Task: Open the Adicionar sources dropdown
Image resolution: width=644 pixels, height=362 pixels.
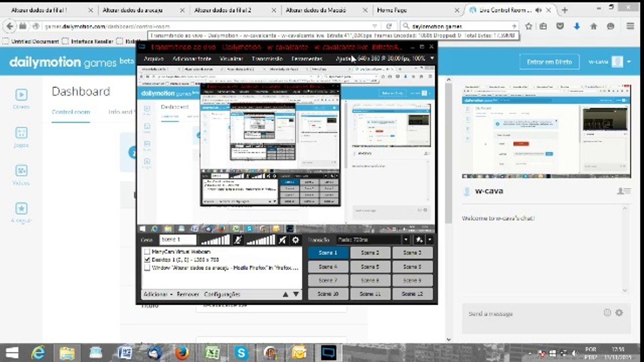Action: pos(158,294)
